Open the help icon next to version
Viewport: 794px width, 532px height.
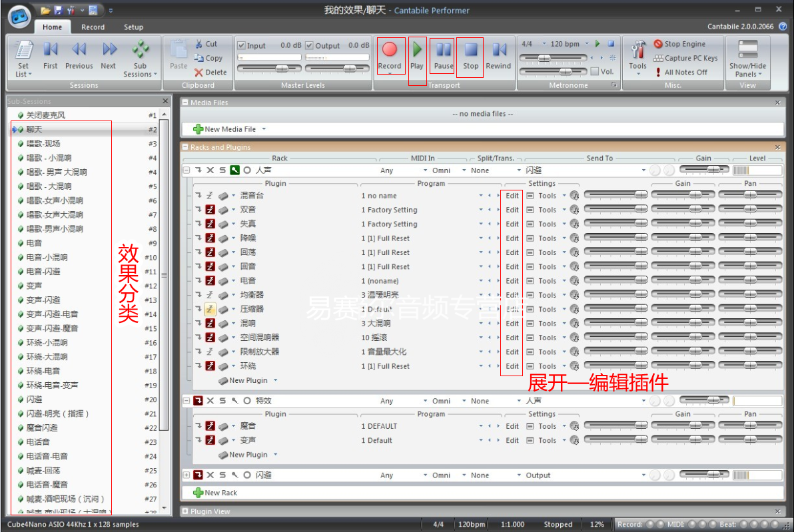point(783,27)
